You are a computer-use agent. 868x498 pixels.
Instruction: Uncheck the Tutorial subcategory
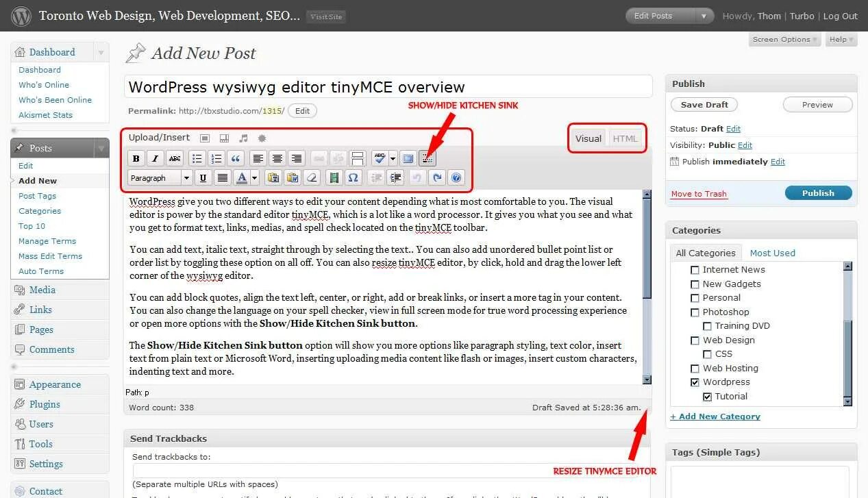[x=708, y=397]
